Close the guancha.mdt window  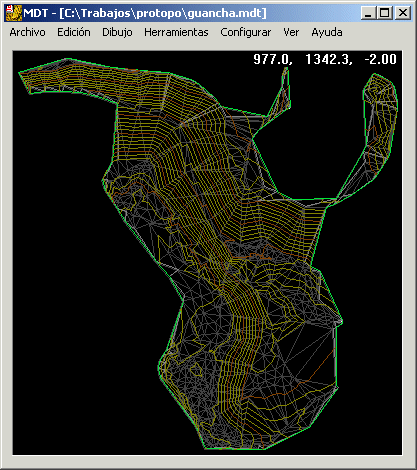403,13
